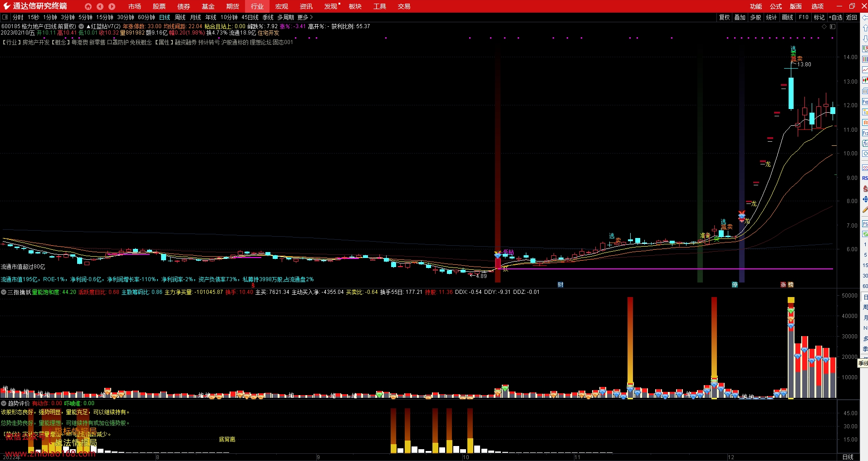Switch to the 周线 period tab

(x=180, y=17)
